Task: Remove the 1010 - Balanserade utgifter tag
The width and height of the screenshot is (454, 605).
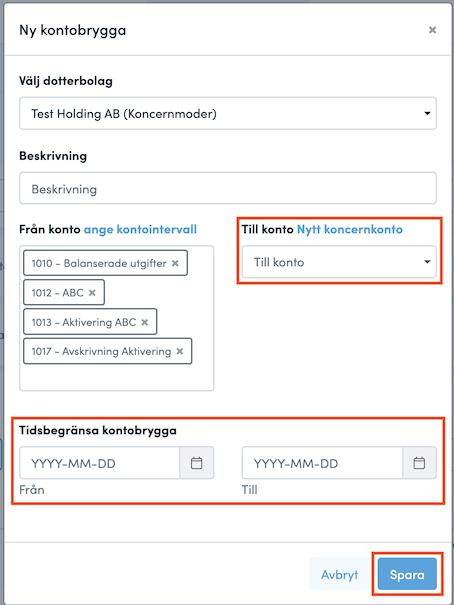Action: coord(175,263)
